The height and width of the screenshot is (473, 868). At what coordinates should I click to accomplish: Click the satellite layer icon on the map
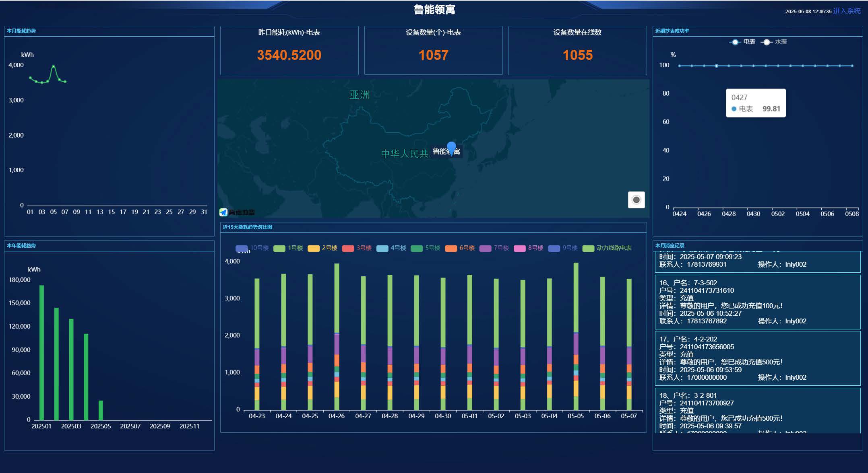[x=637, y=199]
